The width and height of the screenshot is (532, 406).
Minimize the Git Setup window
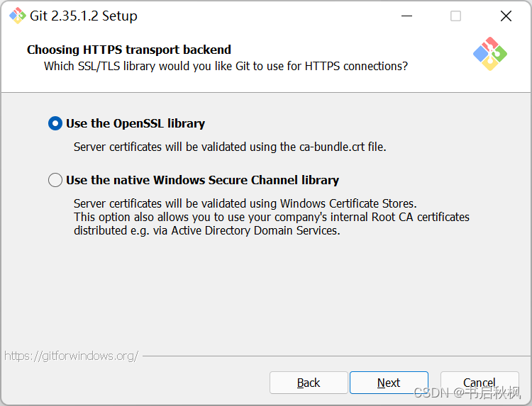[406, 16]
